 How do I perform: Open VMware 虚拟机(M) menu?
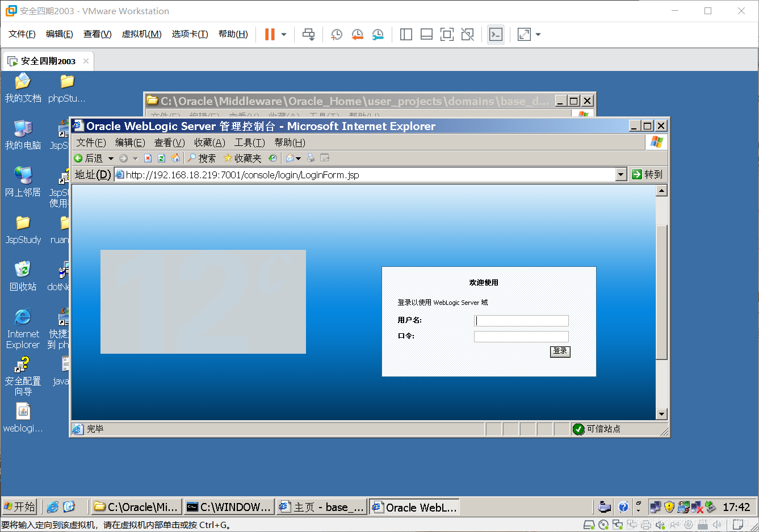pyautogui.click(x=142, y=34)
